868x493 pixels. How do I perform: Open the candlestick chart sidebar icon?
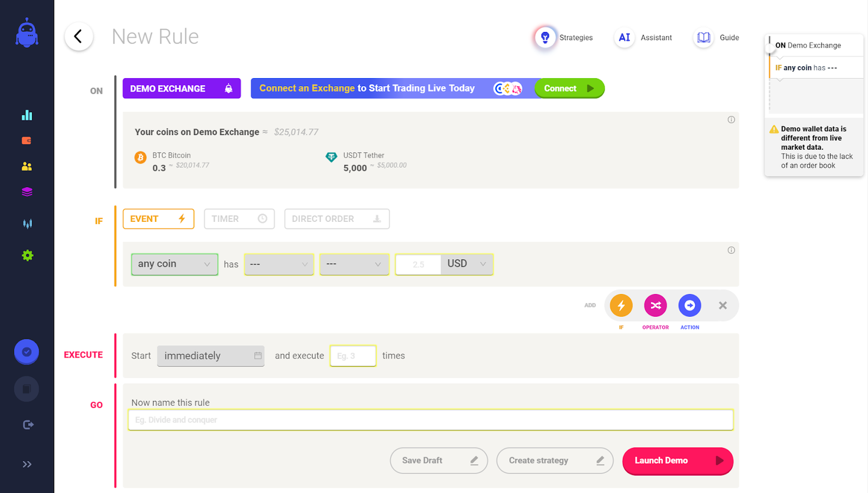[x=27, y=224]
